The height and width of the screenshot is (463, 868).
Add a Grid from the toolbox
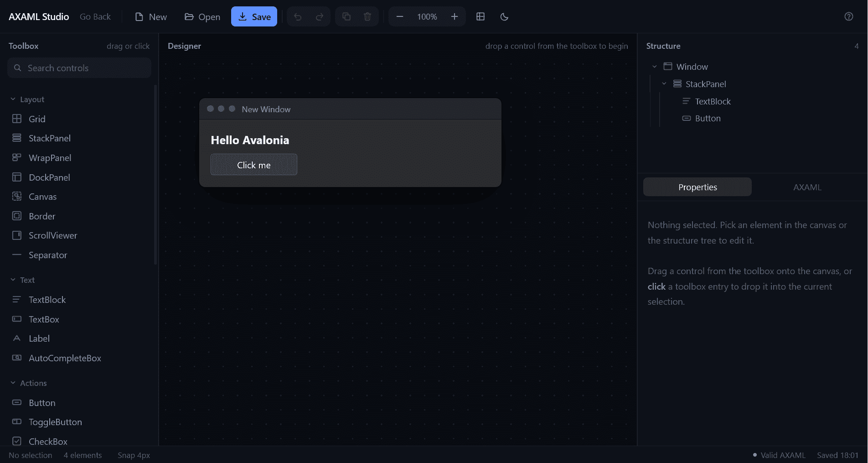point(79,119)
